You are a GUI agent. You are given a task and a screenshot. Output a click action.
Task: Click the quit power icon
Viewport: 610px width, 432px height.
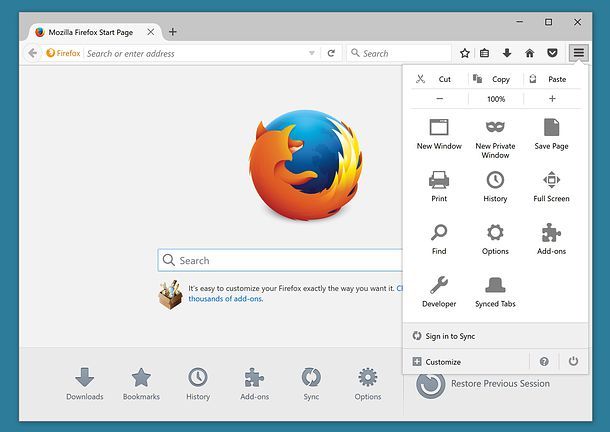573,361
